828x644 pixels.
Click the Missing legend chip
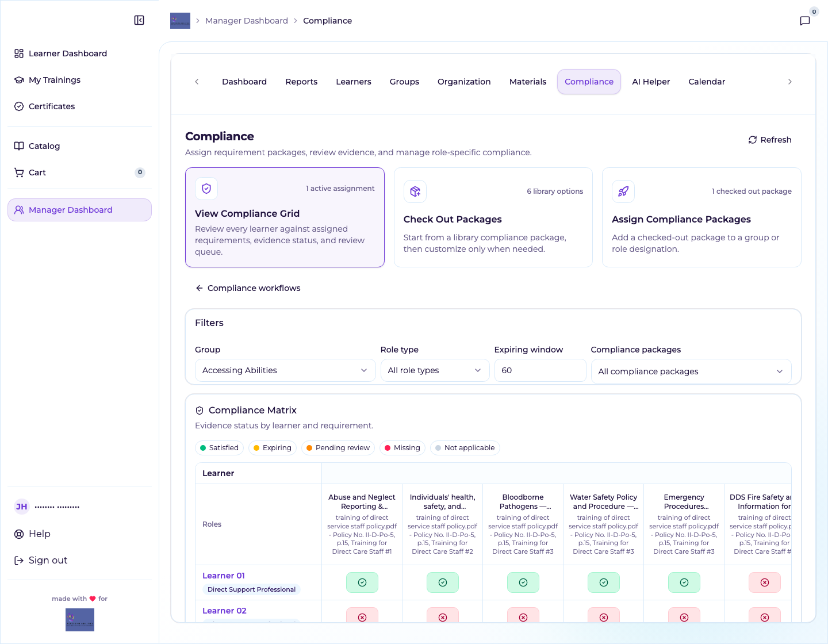click(x=402, y=448)
